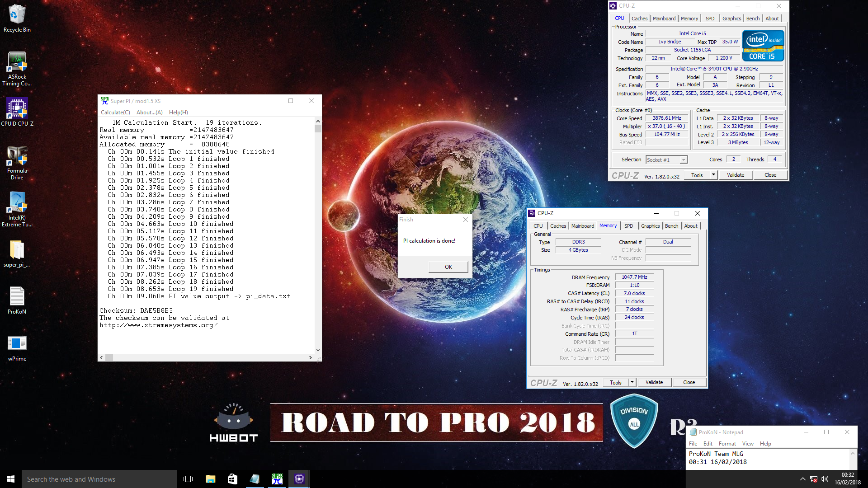Open Help(H) menu in Super PI
Image resolution: width=868 pixels, height=488 pixels.
[179, 113]
